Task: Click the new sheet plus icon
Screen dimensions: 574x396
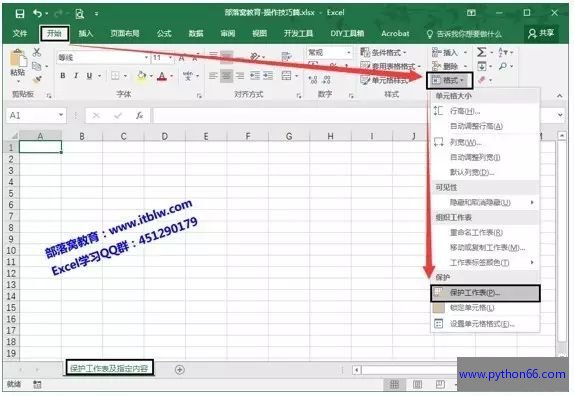Action: pyautogui.click(x=179, y=370)
